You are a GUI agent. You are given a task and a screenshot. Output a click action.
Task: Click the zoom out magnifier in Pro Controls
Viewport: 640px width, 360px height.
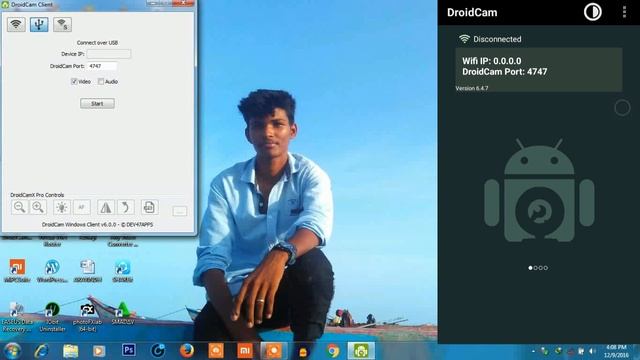[x=19, y=207]
